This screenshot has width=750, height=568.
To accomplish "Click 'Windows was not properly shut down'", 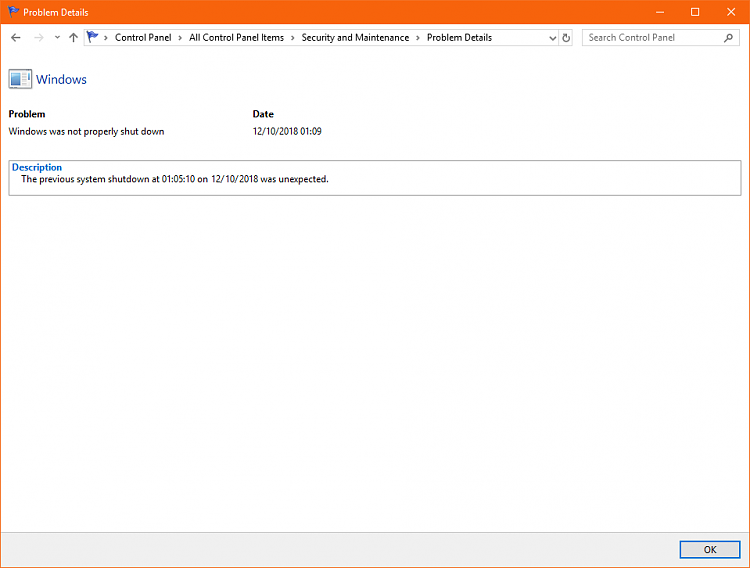I will point(87,132).
